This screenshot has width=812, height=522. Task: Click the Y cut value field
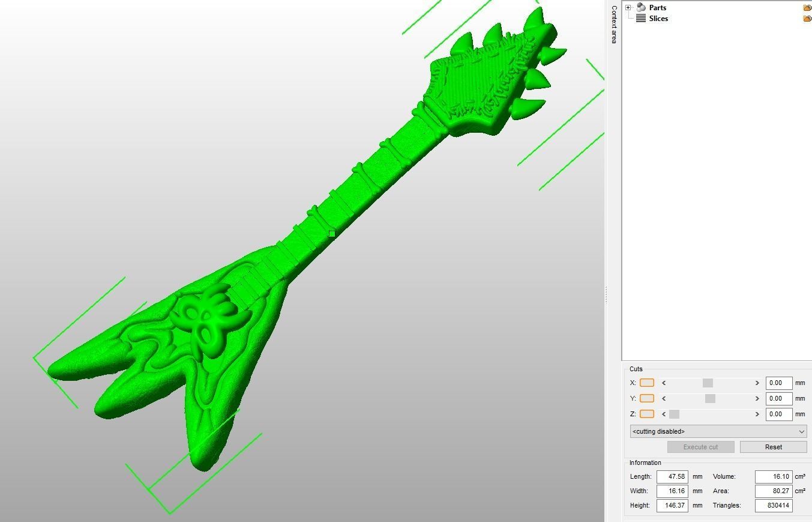pyautogui.click(x=778, y=398)
